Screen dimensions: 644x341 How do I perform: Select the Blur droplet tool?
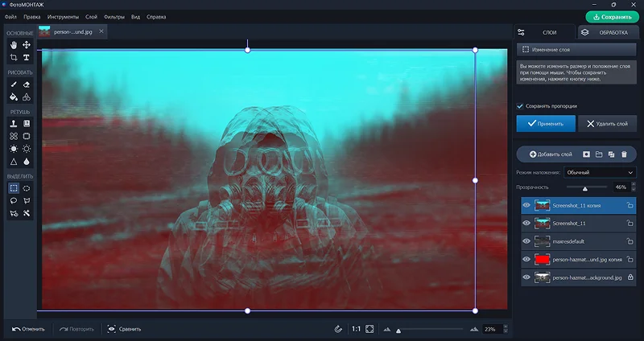tap(27, 162)
